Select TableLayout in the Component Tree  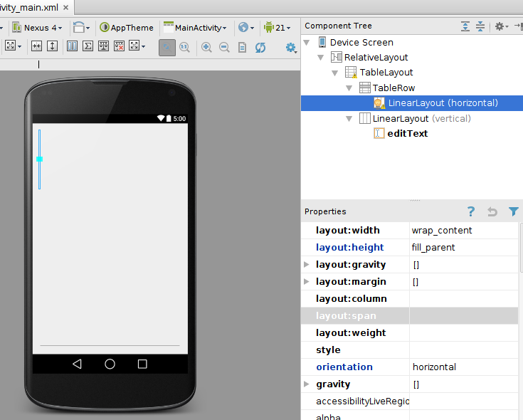tap(386, 73)
